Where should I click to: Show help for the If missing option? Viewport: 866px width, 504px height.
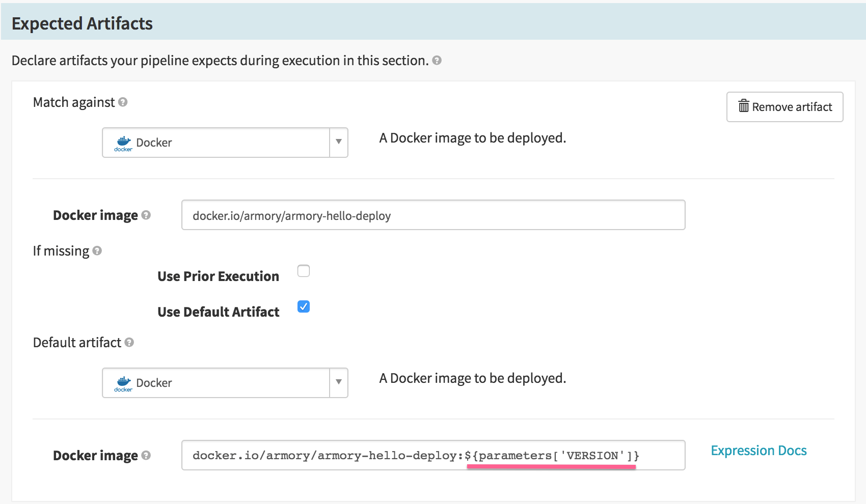pyautogui.click(x=97, y=251)
